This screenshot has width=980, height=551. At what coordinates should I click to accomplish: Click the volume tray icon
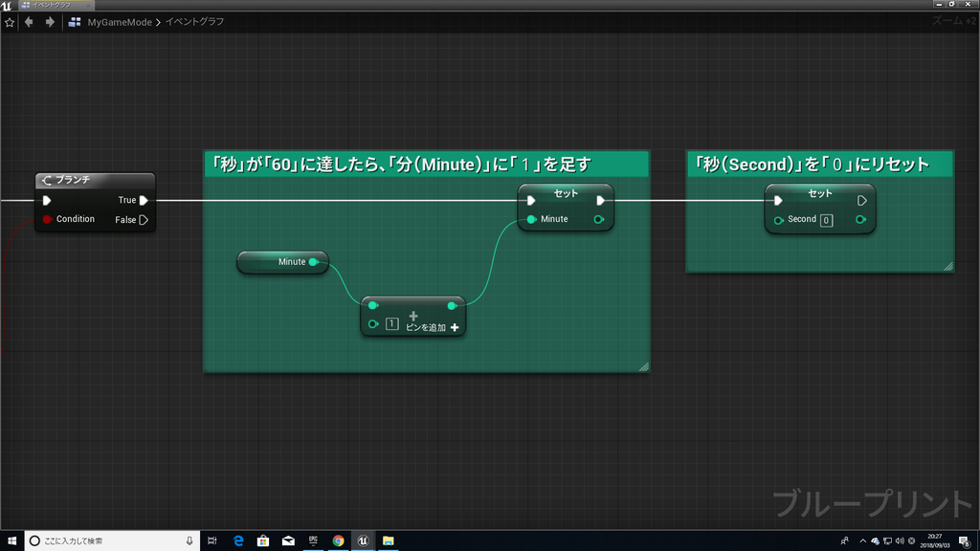(900, 541)
